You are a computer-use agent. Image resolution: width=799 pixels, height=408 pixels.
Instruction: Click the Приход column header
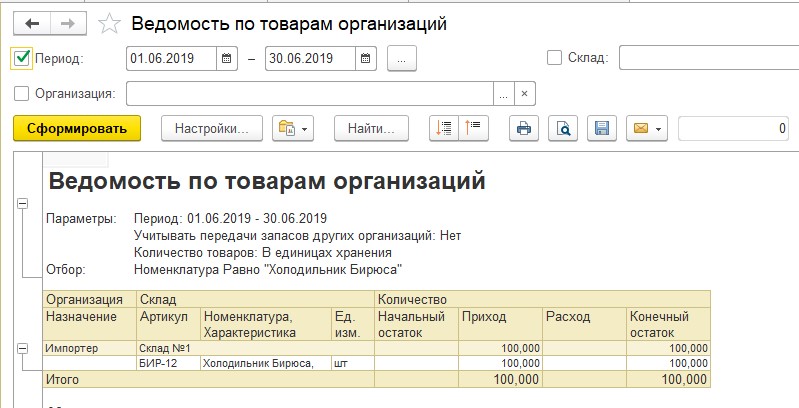coord(500,324)
